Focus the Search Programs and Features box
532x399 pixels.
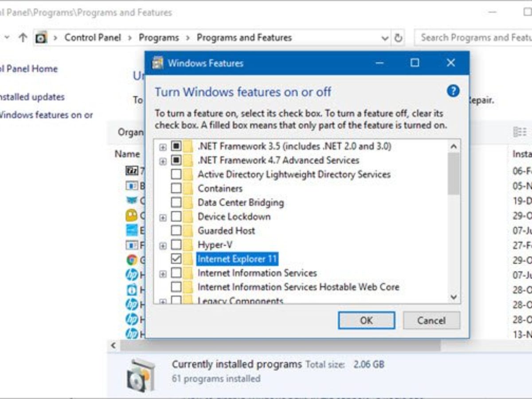(x=473, y=38)
